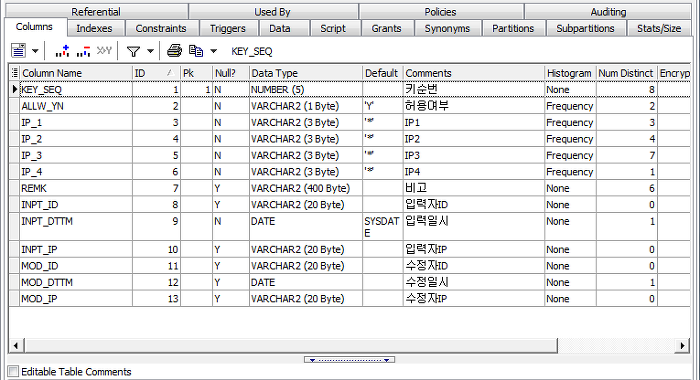
Task: Click the horizontal scrollbar thumb
Action: (x=290, y=345)
